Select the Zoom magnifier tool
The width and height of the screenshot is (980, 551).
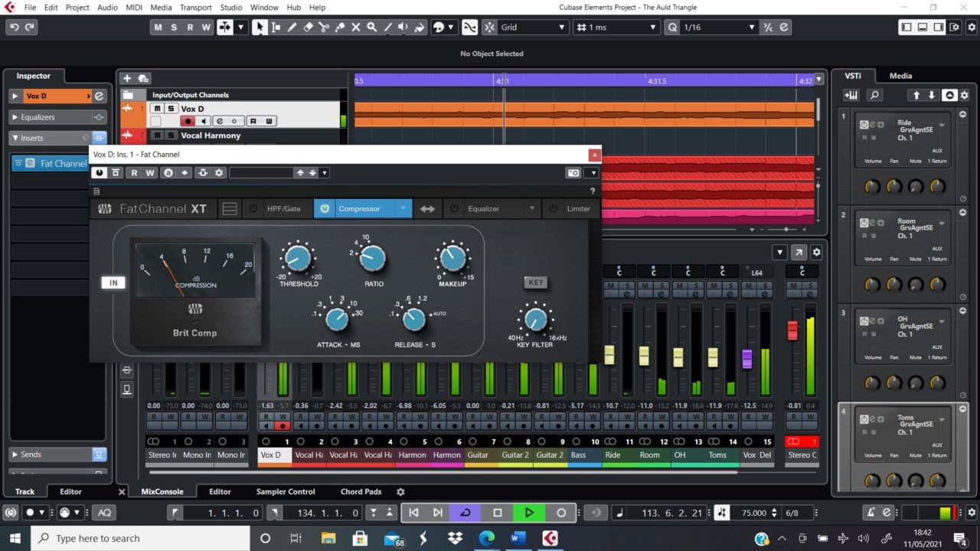pyautogui.click(x=372, y=27)
